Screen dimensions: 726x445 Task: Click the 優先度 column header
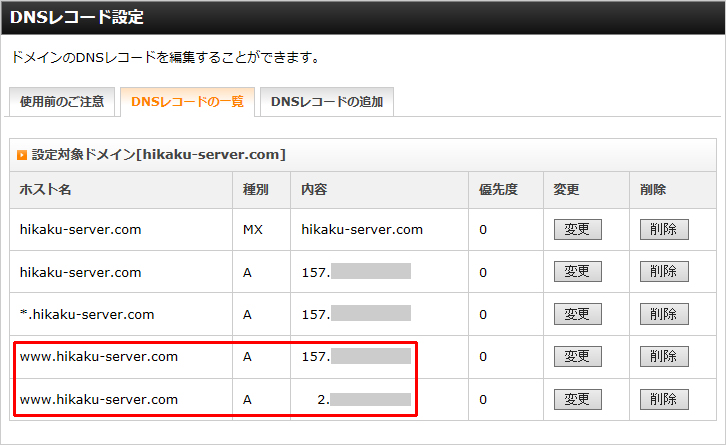[496, 189]
